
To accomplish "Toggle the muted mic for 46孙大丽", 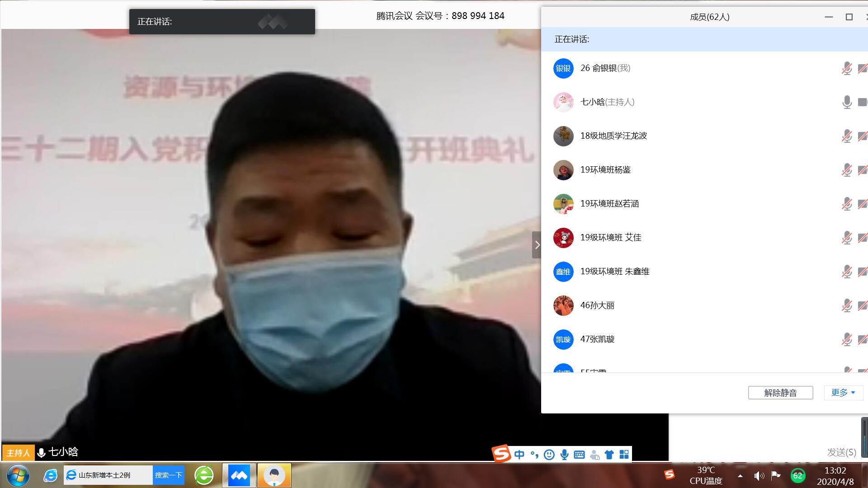I will (x=847, y=305).
